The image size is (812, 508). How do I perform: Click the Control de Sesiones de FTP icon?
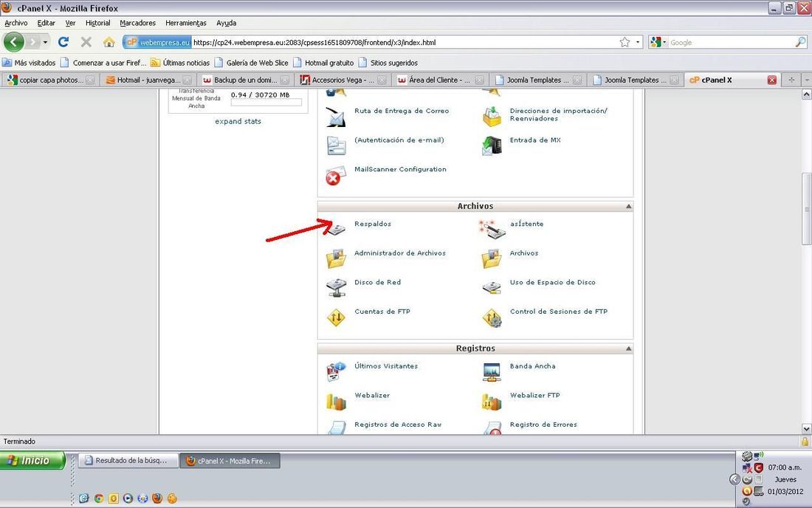[492, 317]
